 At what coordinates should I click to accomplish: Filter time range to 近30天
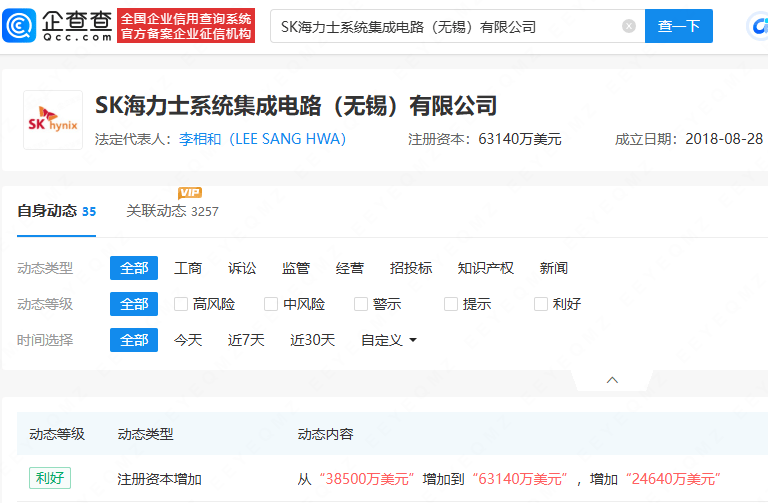pyautogui.click(x=312, y=340)
